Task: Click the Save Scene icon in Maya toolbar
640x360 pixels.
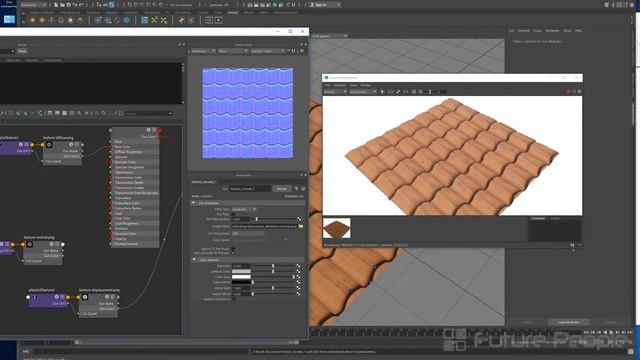Action: pyautogui.click(x=69, y=4)
